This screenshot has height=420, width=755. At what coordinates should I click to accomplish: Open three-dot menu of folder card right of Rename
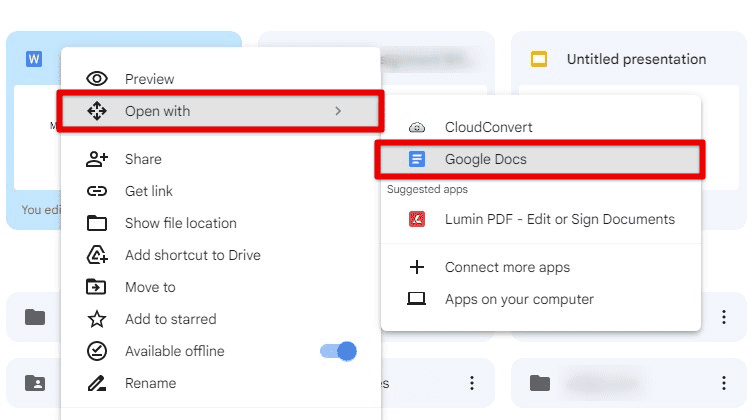(x=472, y=383)
